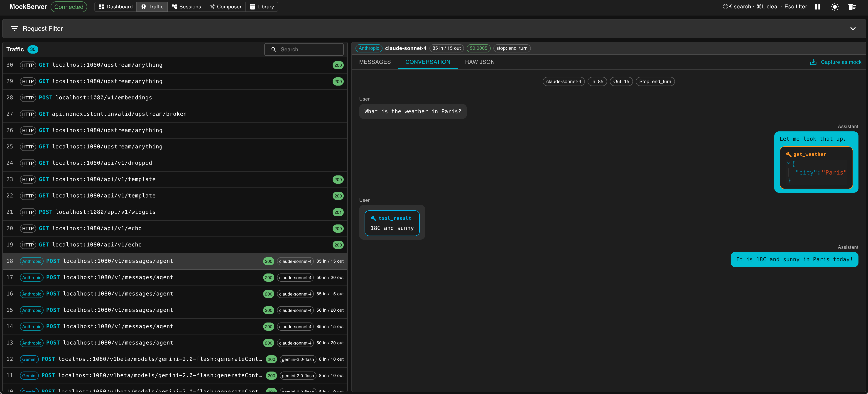Select row 13 POST messages/agent
This screenshot has height=394, width=868.
click(175, 343)
